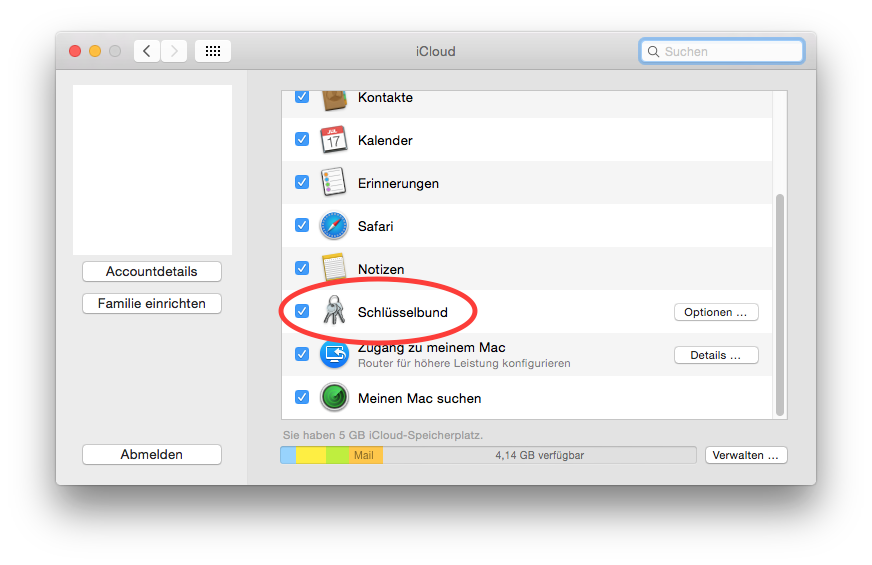
Task: Click the services list scrollbar thumb
Action: (x=780, y=305)
